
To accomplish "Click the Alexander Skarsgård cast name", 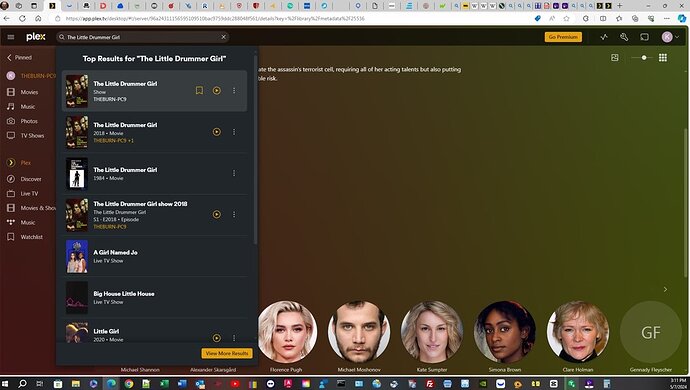I will coord(213,370).
